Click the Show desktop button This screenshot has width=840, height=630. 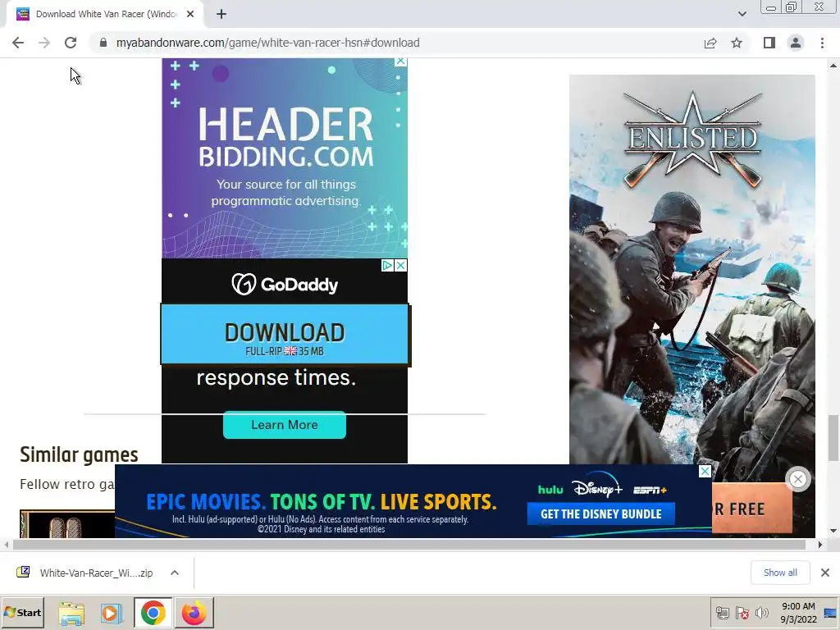(x=831, y=613)
